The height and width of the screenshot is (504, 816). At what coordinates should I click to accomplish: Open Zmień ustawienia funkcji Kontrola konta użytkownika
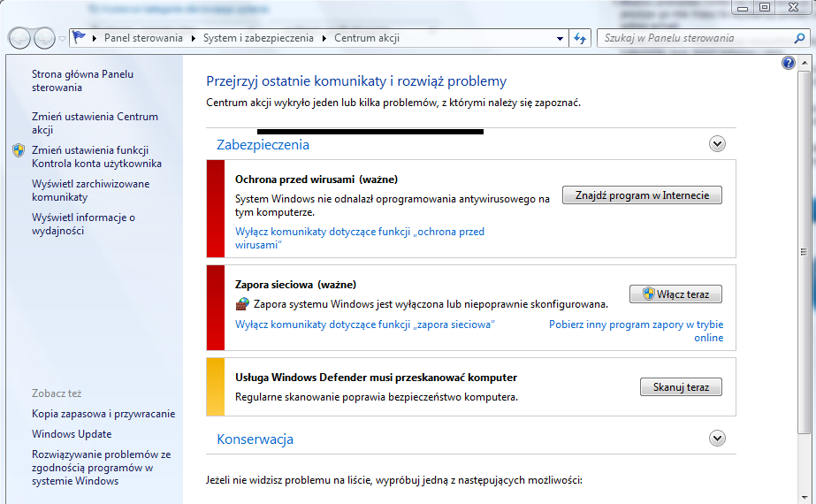click(x=96, y=157)
